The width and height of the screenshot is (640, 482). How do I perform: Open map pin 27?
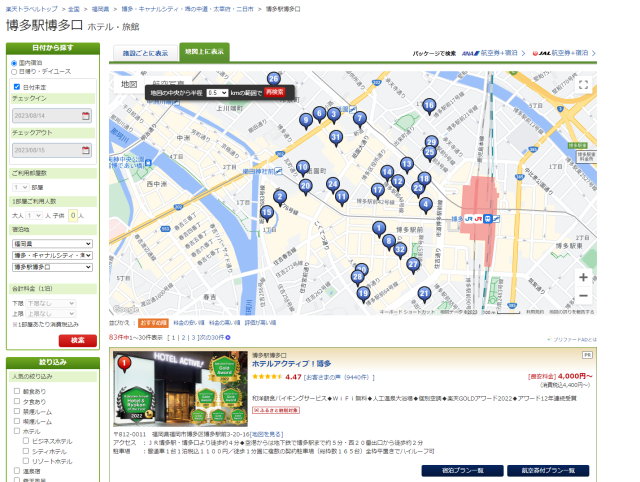point(413,264)
